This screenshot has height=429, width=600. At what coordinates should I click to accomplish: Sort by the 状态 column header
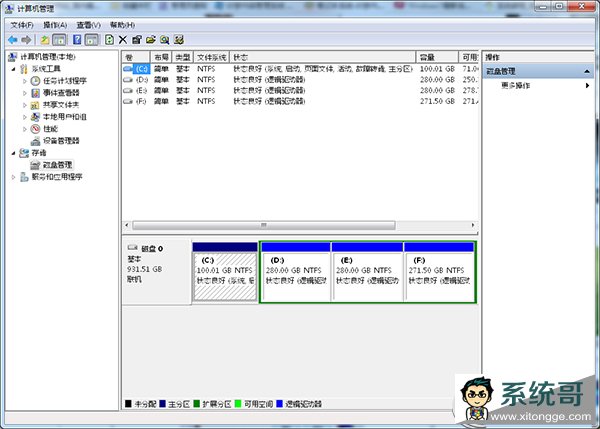click(x=322, y=57)
